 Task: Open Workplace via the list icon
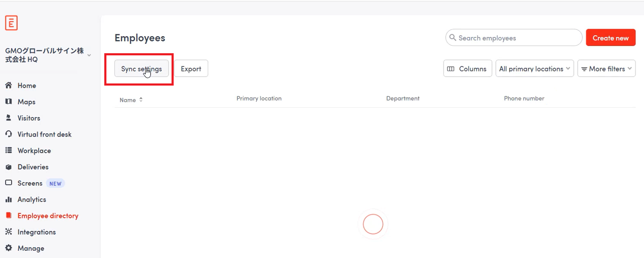pyautogui.click(x=9, y=151)
